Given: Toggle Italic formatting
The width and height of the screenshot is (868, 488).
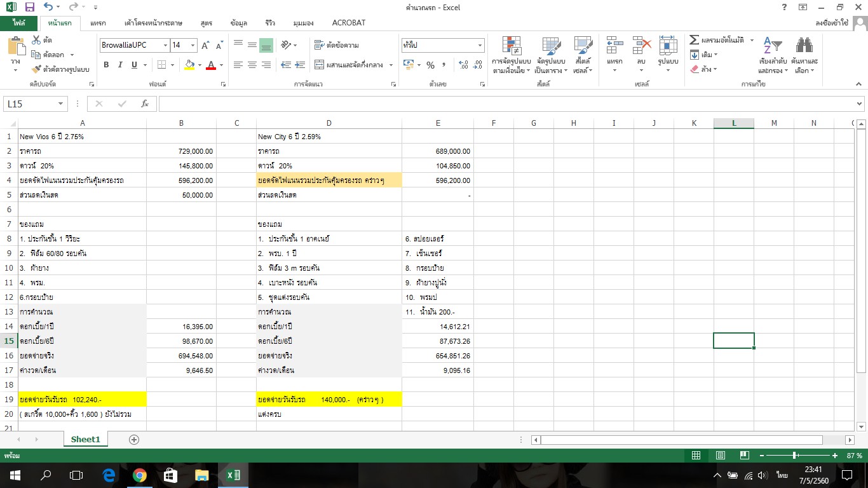Looking at the screenshot, I should pyautogui.click(x=120, y=65).
